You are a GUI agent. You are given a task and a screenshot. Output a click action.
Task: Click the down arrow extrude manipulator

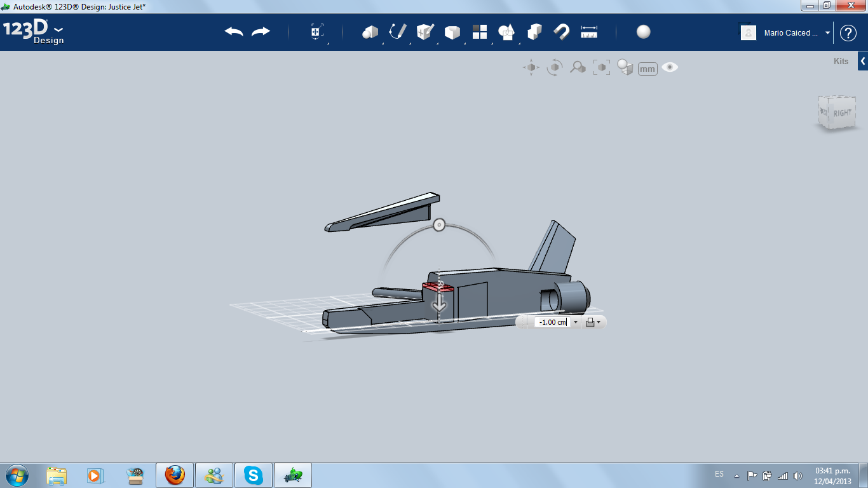point(439,304)
